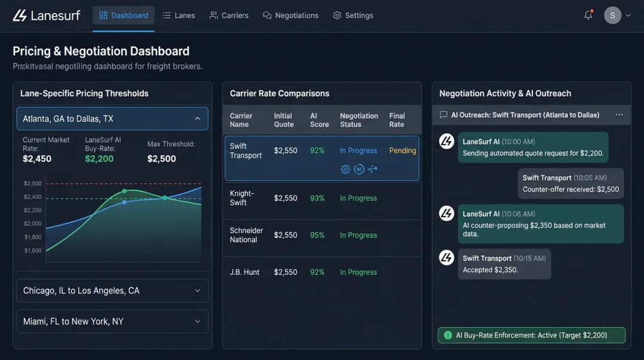The height and width of the screenshot is (360, 644).
Task: Click the AI Buy-Rate Enforcement: Active banner
Action: [x=531, y=336]
